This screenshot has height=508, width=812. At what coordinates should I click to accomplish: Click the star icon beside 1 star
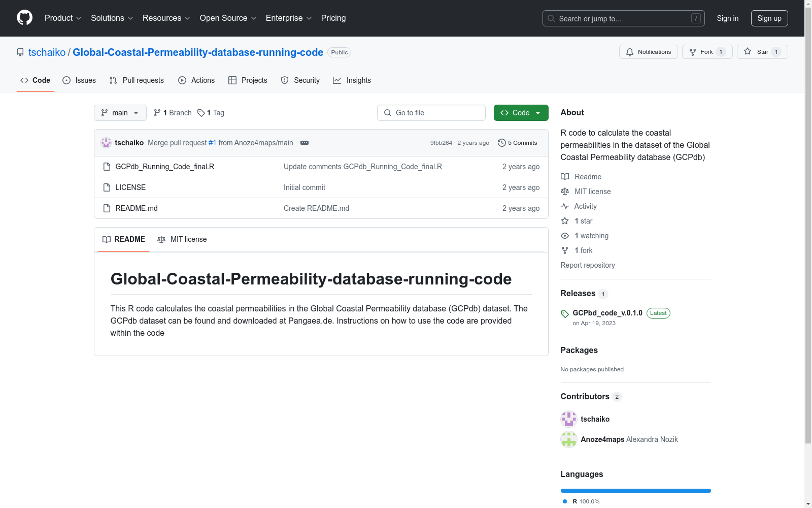coord(565,221)
